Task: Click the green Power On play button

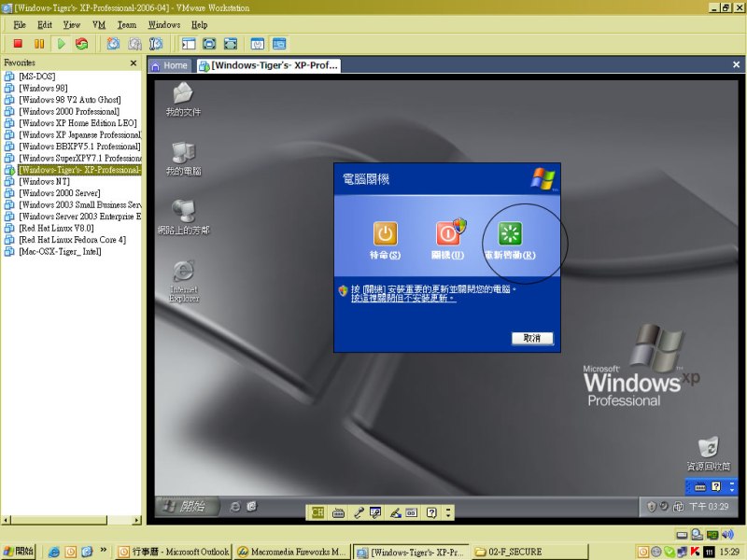Action: click(x=61, y=44)
